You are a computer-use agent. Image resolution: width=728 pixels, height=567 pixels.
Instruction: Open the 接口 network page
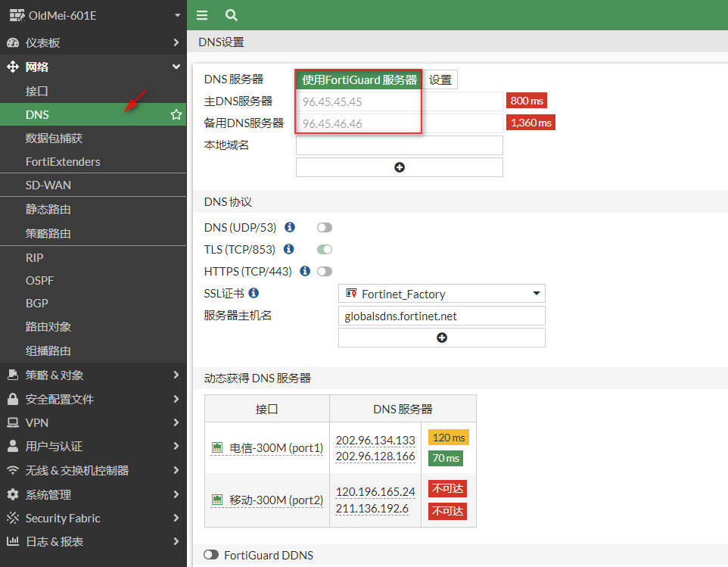pyautogui.click(x=93, y=91)
